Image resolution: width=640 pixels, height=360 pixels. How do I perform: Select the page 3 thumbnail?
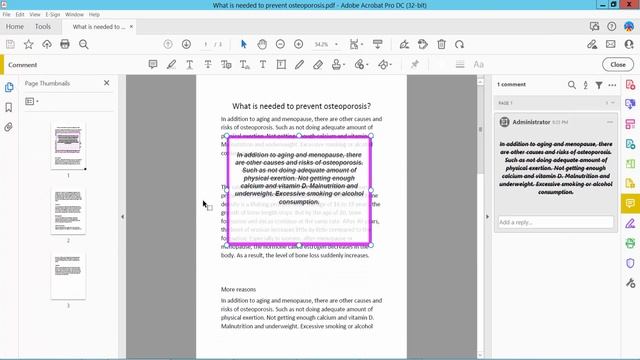tap(68, 276)
